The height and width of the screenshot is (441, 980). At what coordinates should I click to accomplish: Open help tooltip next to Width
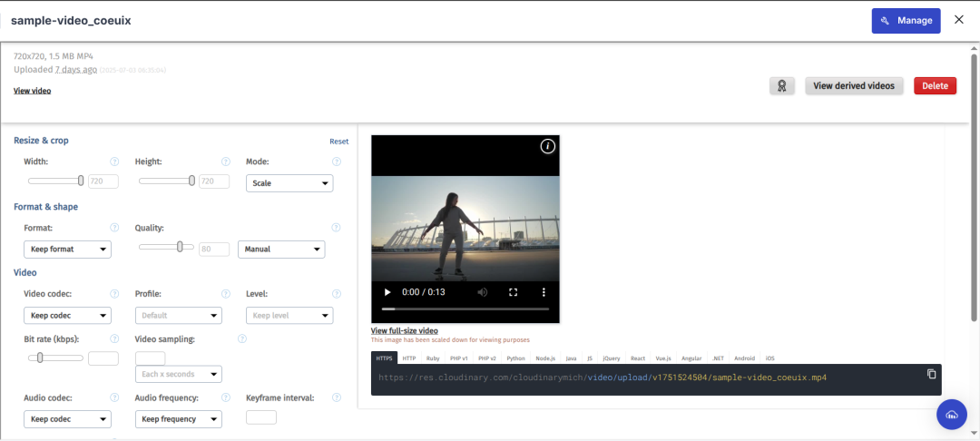(114, 162)
